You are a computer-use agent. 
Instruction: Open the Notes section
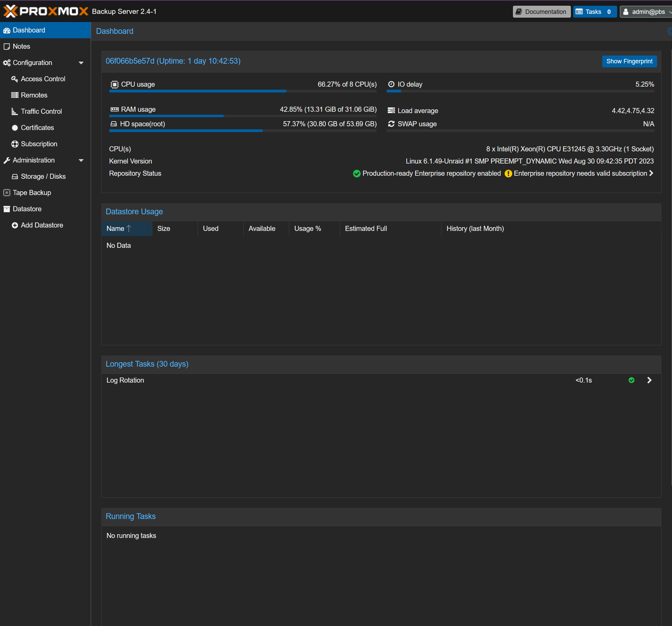(21, 46)
